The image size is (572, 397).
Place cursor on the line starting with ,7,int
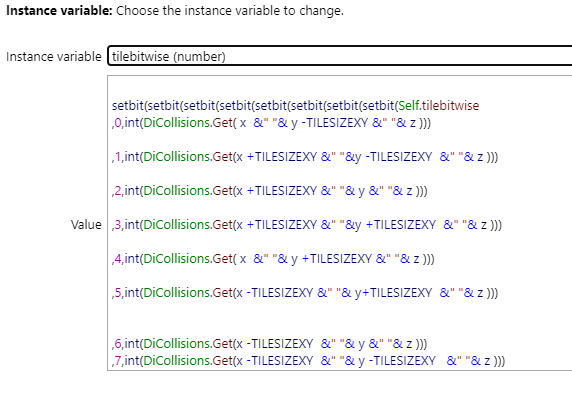[308, 361]
